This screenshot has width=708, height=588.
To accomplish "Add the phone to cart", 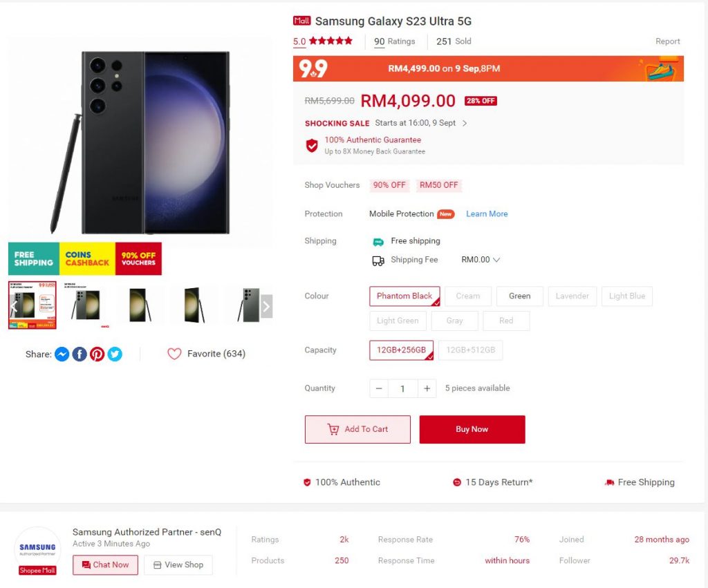I will coord(357,429).
